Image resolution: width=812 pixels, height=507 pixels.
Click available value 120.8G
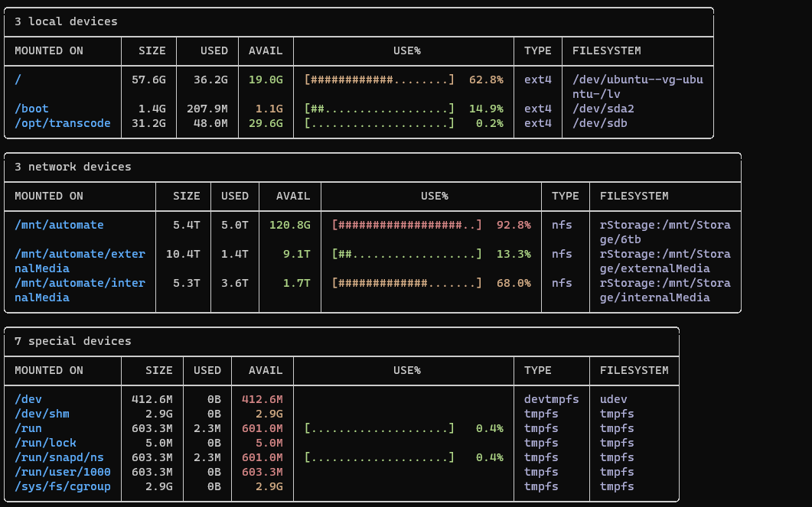pos(290,225)
